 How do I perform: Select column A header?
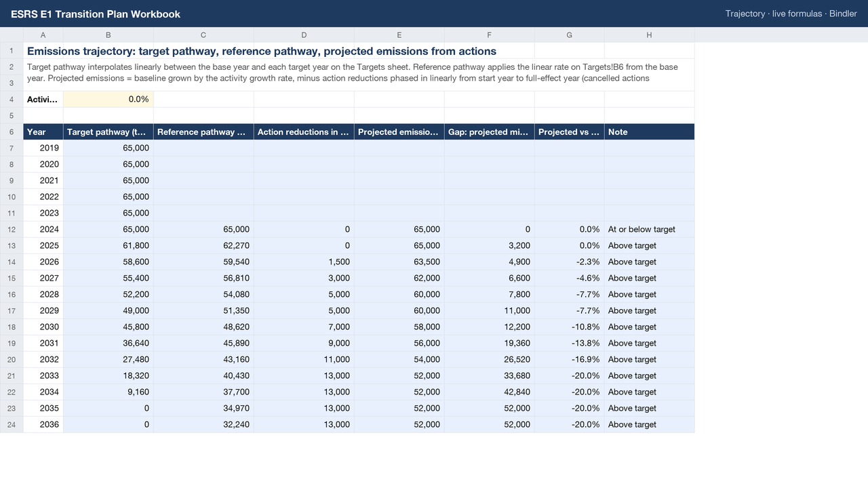pyautogui.click(x=43, y=35)
